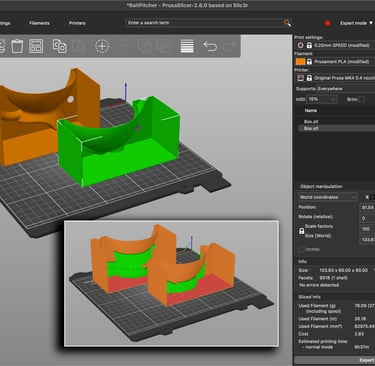
Task: Click the Remove instance minus icon
Action: point(122,46)
